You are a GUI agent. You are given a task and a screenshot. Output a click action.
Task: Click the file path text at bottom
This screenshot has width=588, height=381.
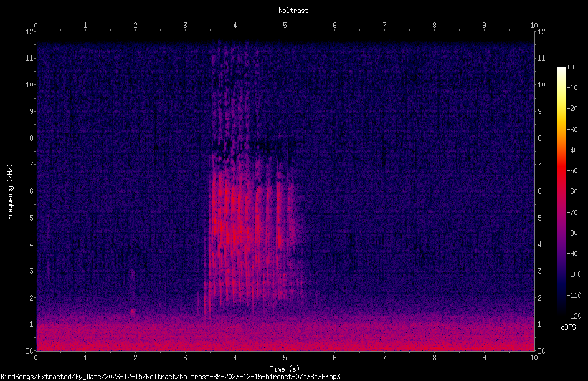[x=170, y=377]
